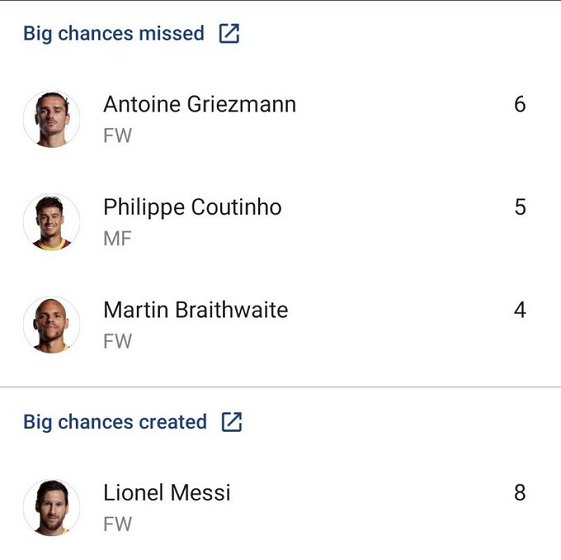This screenshot has width=561, height=560.
Task: Click Lionel Messi's player photo
Action: pyautogui.click(x=52, y=507)
